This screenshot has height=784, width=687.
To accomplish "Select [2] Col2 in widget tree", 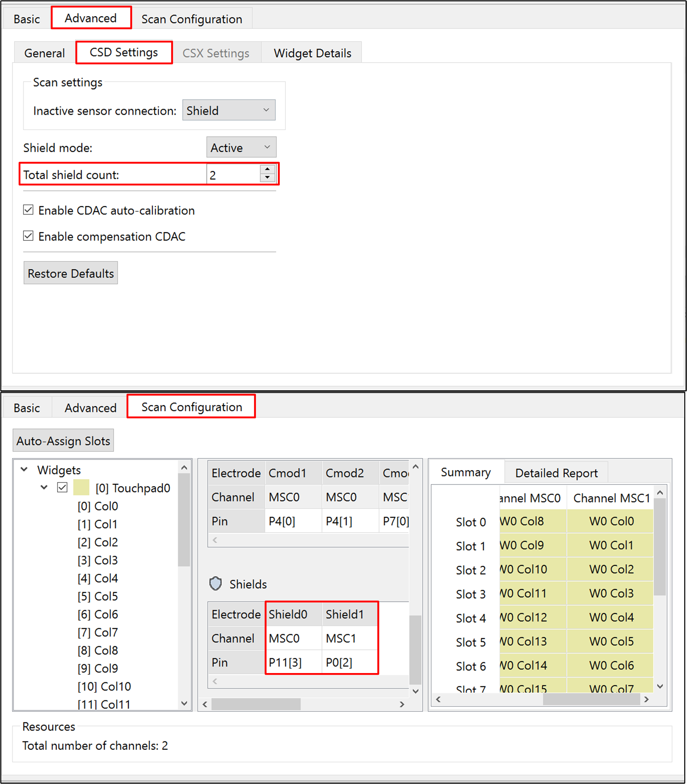I will (x=98, y=542).
